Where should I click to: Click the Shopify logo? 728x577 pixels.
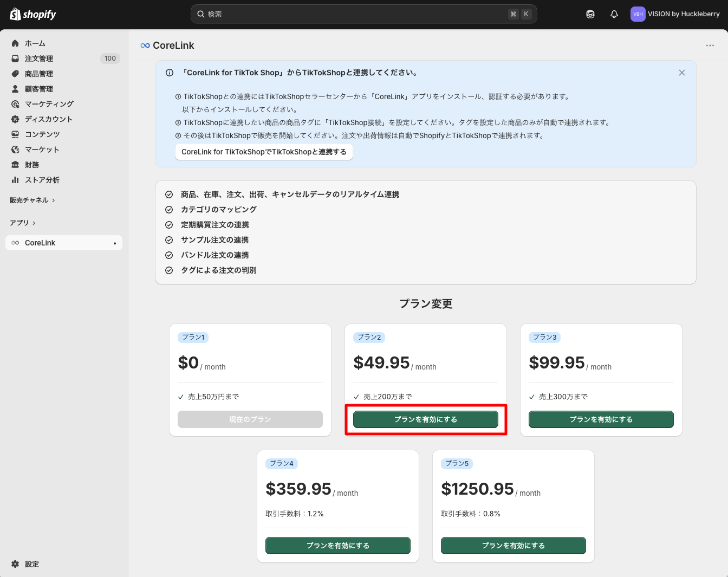pos(33,14)
